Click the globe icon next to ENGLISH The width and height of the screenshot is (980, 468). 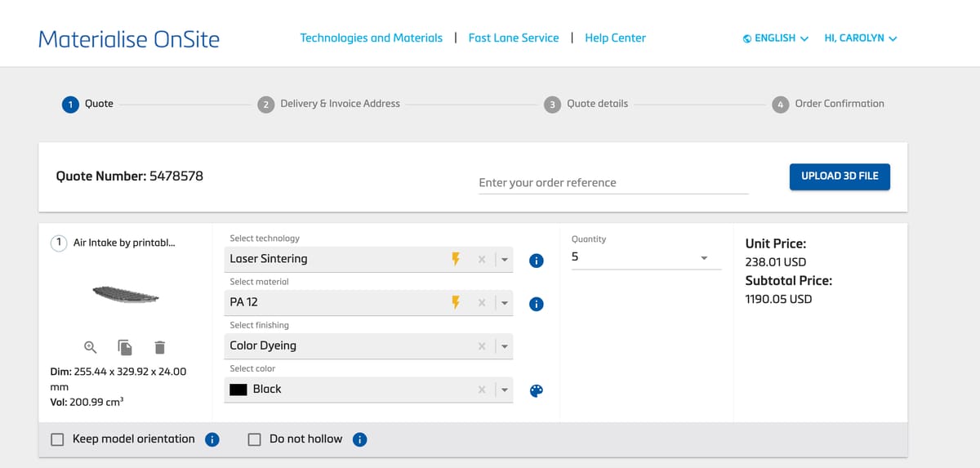pyautogui.click(x=747, y=38)
